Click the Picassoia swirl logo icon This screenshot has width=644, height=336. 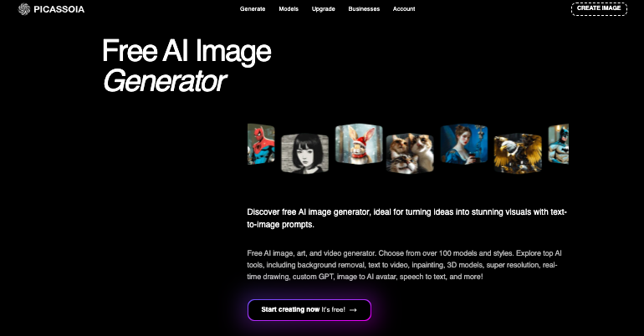pos(24,9)
